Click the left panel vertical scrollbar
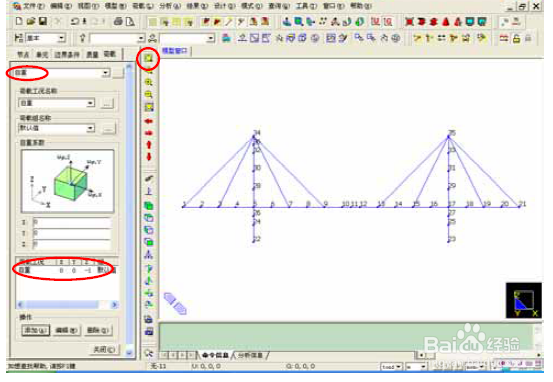Image resolution: width=553 pixels, height=382 pixels. (x=129, y=210)
